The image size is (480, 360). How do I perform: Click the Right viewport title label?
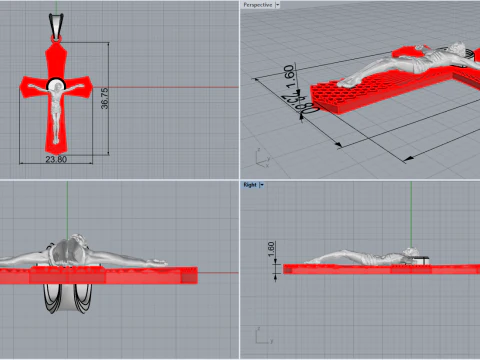tap(250, 185)
